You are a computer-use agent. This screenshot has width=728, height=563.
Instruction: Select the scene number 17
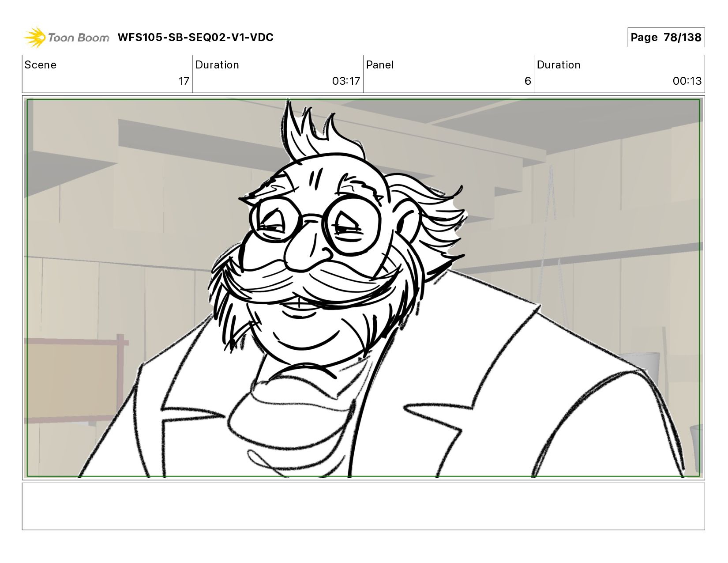point(184,81)
